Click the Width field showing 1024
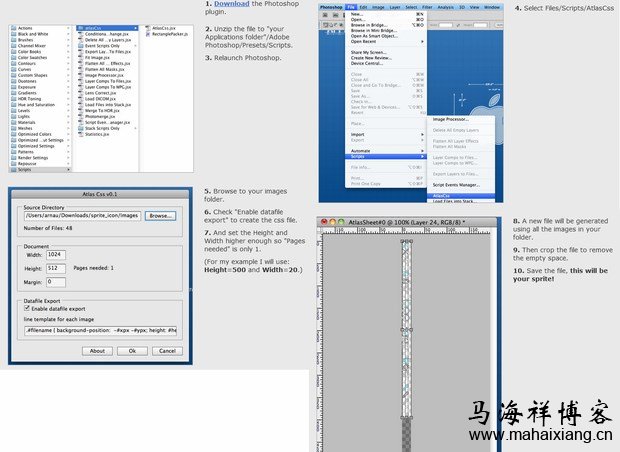Viewport: 620px width, 452px height. pos(56,255)
